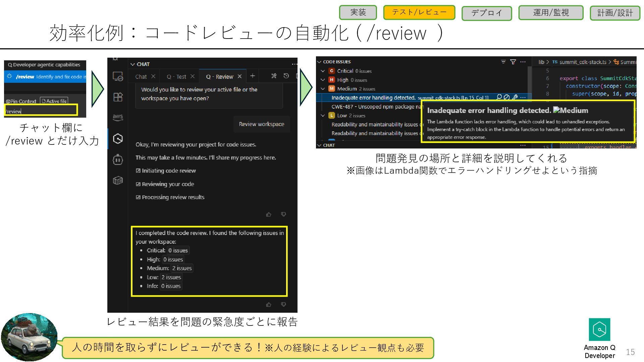Click the container box icon in sidebar
644x362 pixels.
coord(118,180)
